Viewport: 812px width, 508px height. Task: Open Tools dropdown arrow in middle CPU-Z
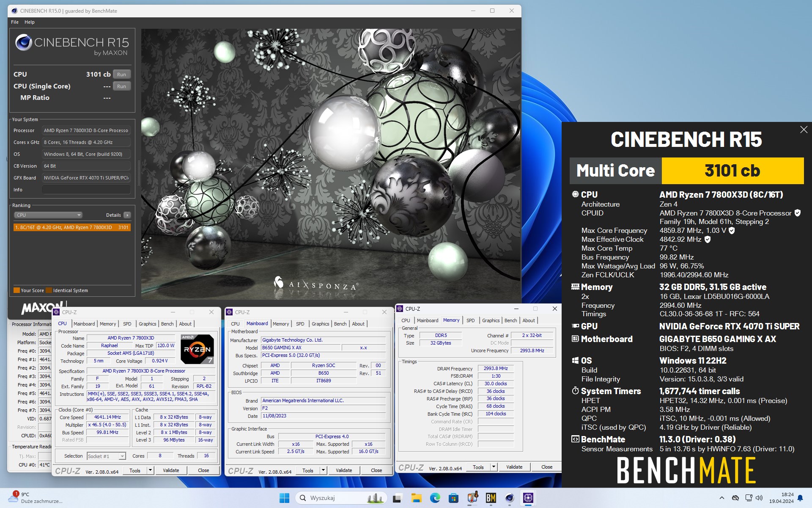(x=323, y=470)
